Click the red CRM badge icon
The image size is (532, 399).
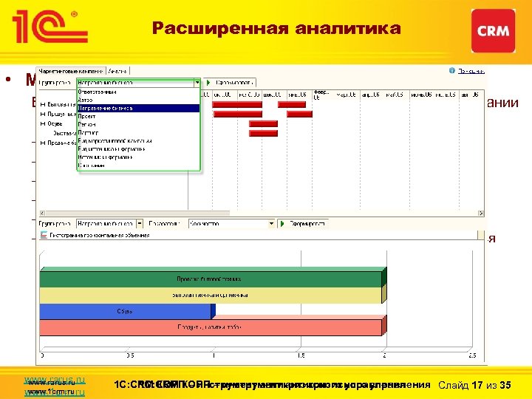coord(493,31)
